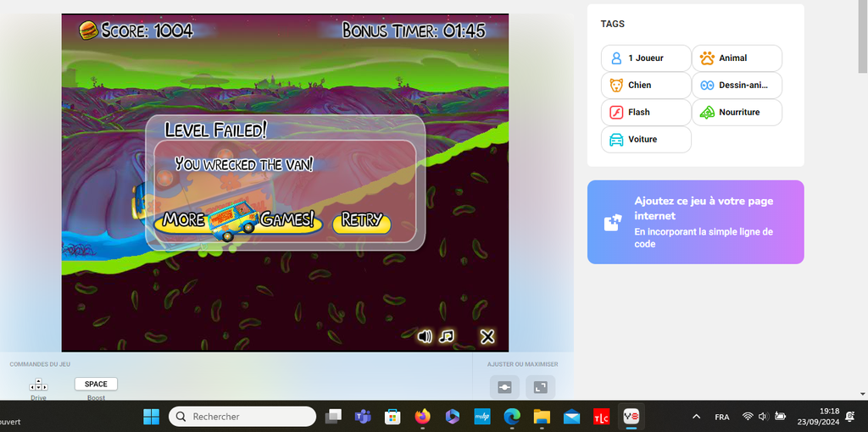Click the Rechercher taskbar search field
This screenshot has width=868, height=432.
click(242, 417)
